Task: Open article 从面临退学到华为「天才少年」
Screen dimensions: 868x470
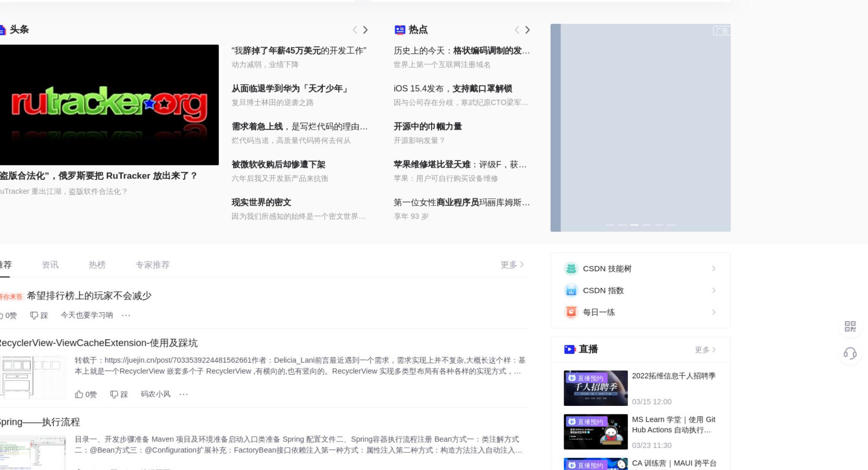Action: click(290, 89)
